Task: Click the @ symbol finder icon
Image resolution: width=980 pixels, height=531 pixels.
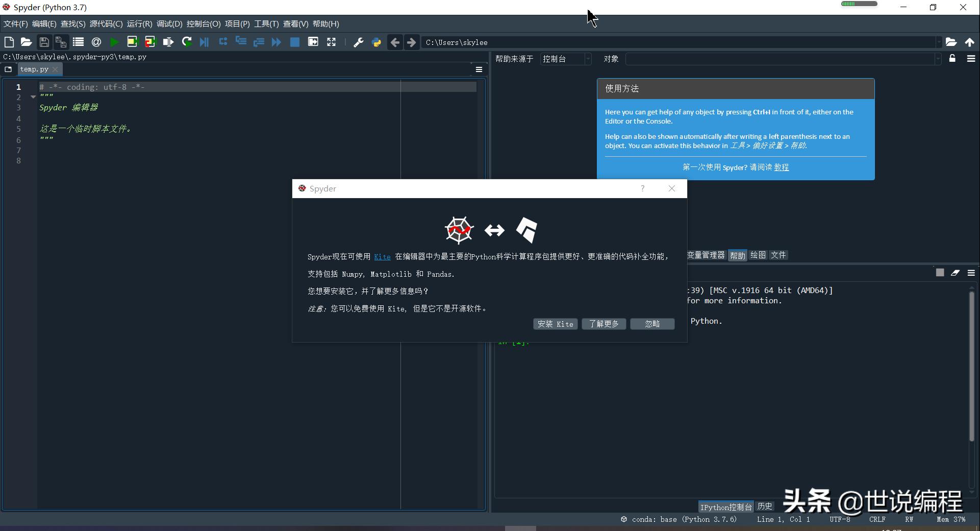Action: pos(96,42)
